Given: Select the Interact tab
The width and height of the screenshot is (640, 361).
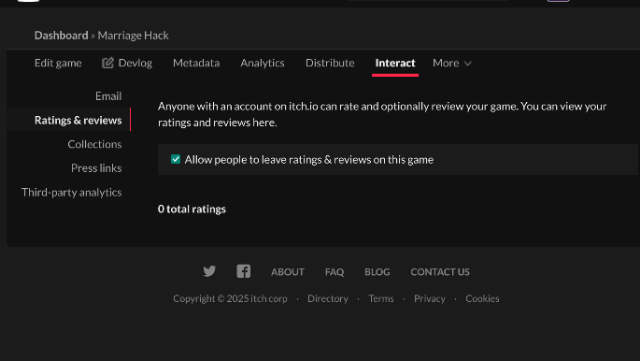Looking at the screenshot, I should tap(395, 63).
